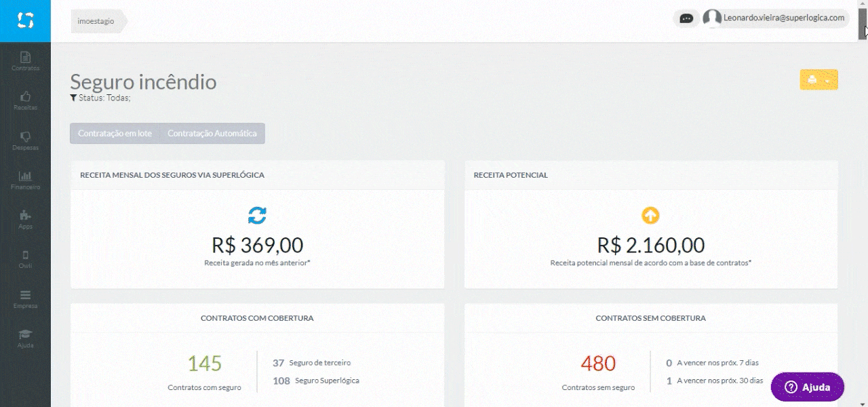Open the Despesas thumbs-down sidebar icon
This screenshot has width=868, height=407.
tap(25, 140)
